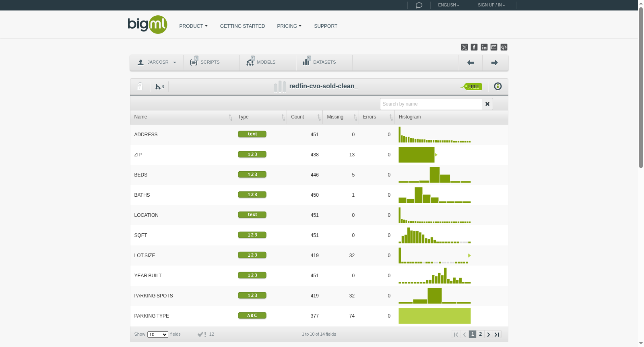
Task: Select page 1 of fields
Action: [473, 334]
